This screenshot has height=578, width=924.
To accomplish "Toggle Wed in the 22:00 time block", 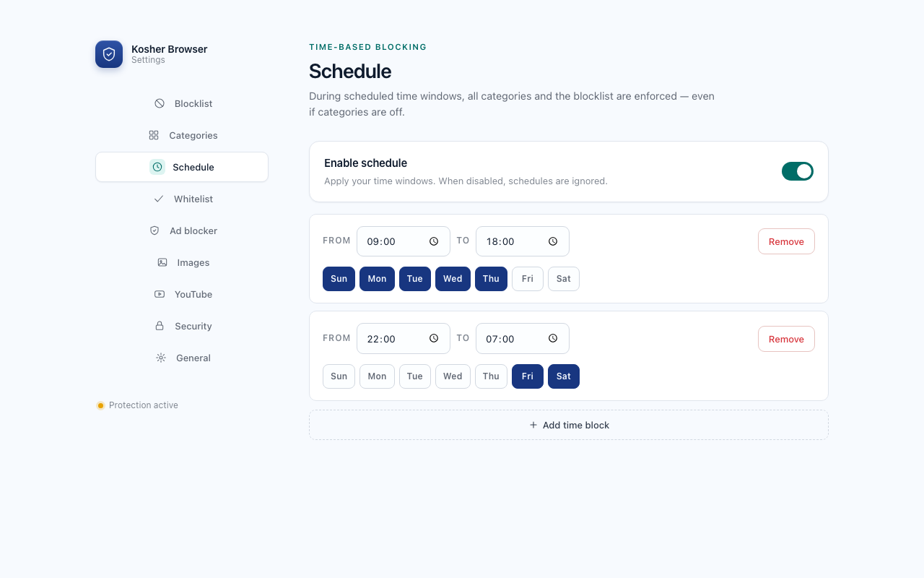I will point(453,376).
